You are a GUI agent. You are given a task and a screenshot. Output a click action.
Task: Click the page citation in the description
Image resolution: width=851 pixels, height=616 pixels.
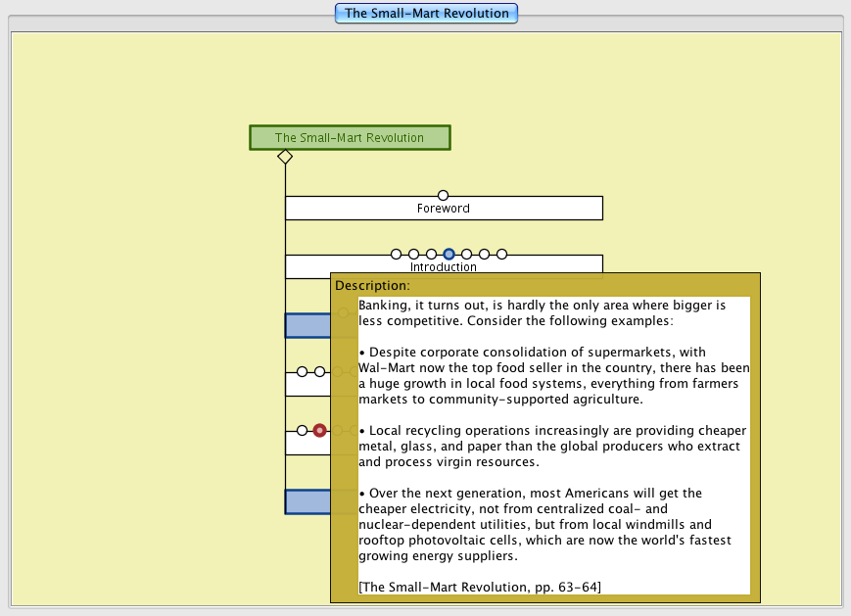coord(479,587)
